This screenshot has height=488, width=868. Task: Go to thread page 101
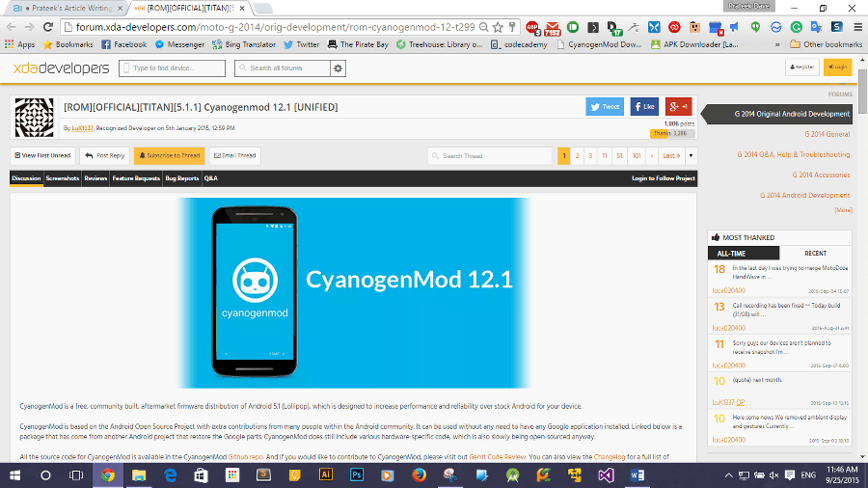click(x=637, y=156)
